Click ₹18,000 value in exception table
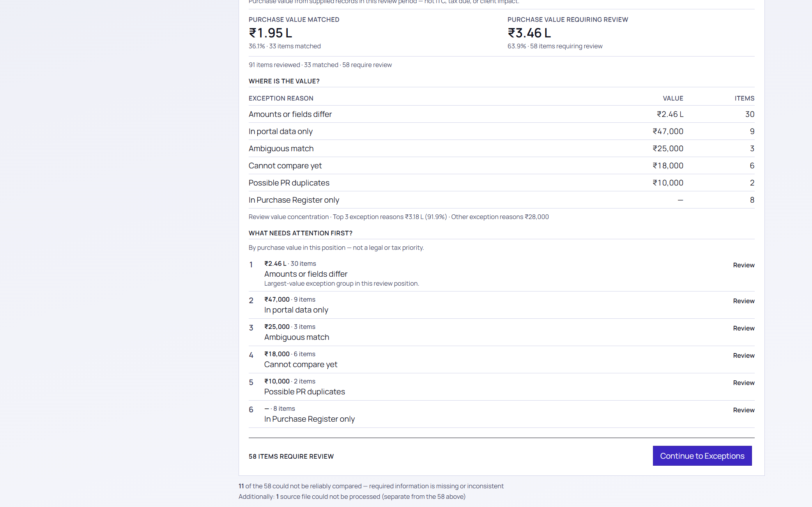Screen dimensions: 812x507 tap(668, 166)
